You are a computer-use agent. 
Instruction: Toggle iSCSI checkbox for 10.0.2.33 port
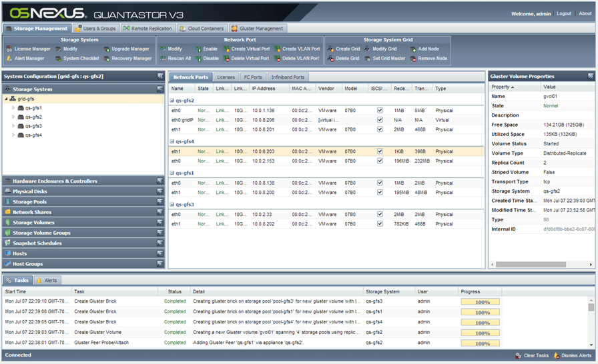click(380, 215)
